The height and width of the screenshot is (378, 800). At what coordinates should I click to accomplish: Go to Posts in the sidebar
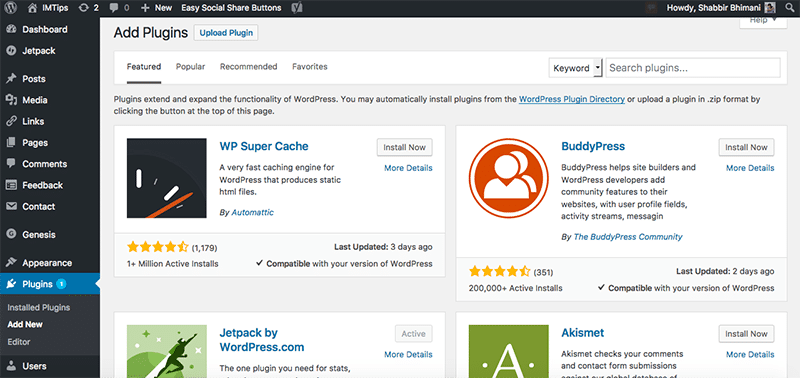(x=50, y=79)
